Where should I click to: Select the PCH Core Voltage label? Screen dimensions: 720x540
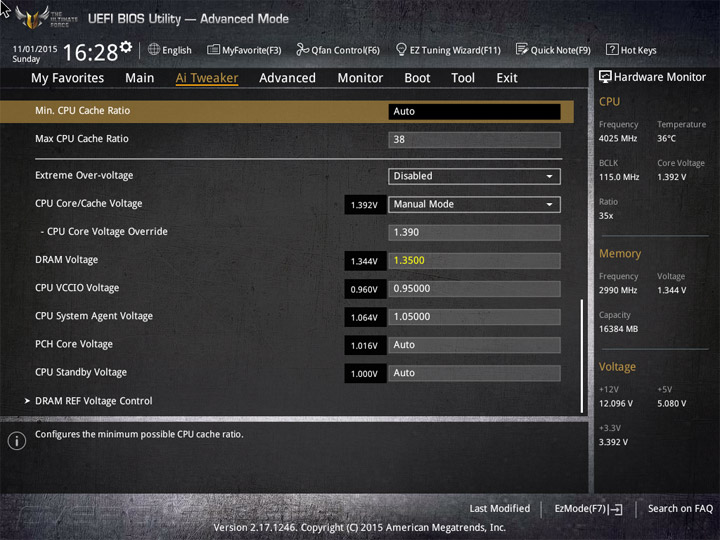[x=74, y=344]
